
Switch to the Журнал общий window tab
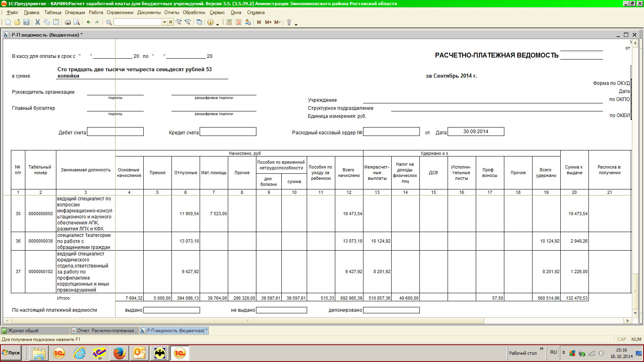pos(35,331)
